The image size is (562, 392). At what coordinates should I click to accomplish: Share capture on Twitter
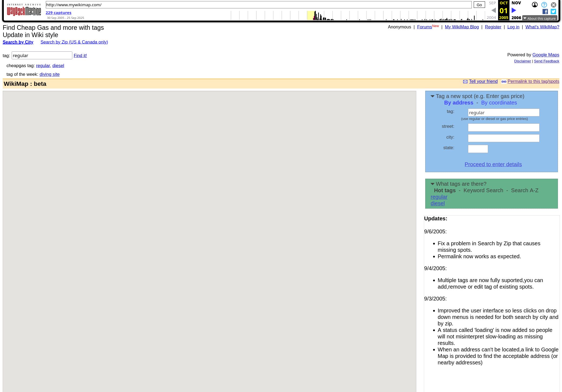click(x=553, y=11)
